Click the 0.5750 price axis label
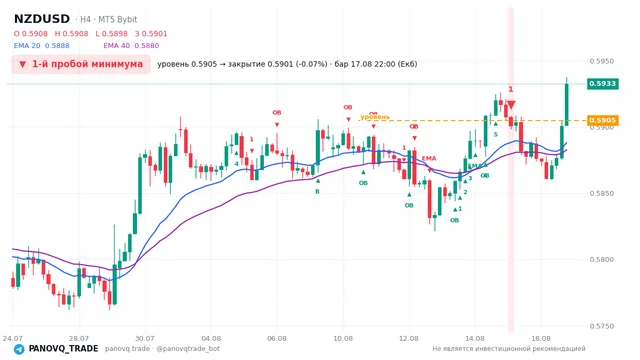This screenshot has width=640, height=360. click(x=602, y=326)
